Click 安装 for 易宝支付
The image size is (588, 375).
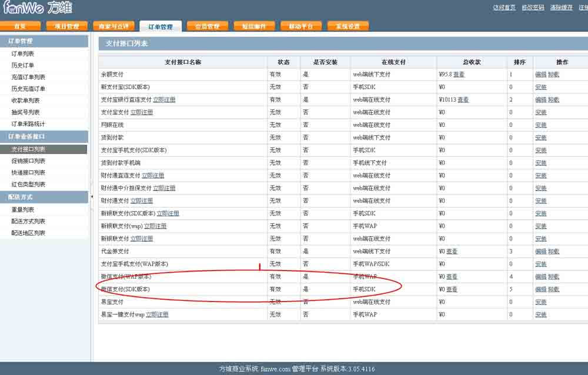click(x=541, y=302)
